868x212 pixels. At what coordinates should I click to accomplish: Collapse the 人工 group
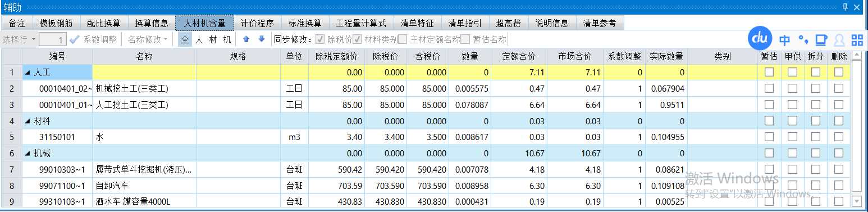tap(28, 73)
